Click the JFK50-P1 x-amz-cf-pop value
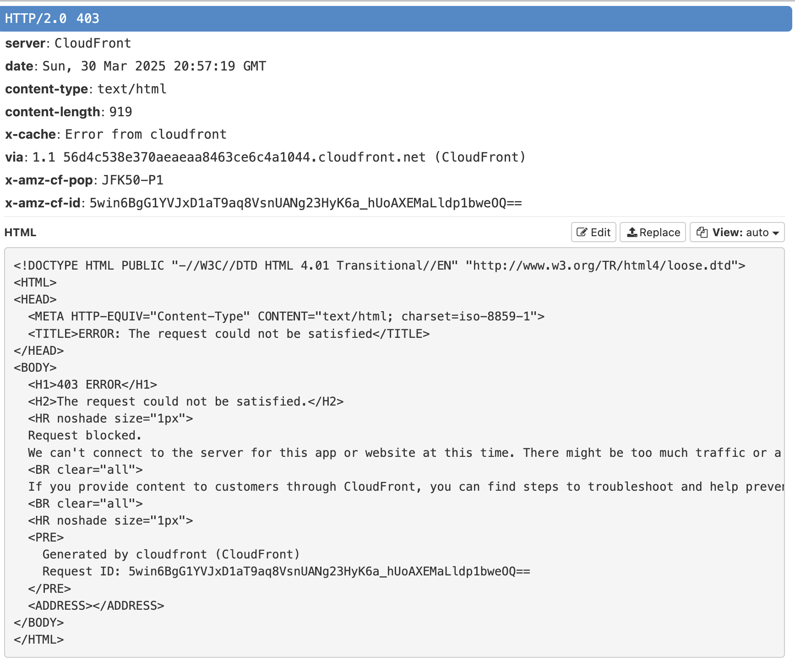Image resolution: width=795 pixels, height=672 pixels. coord(132,180)
